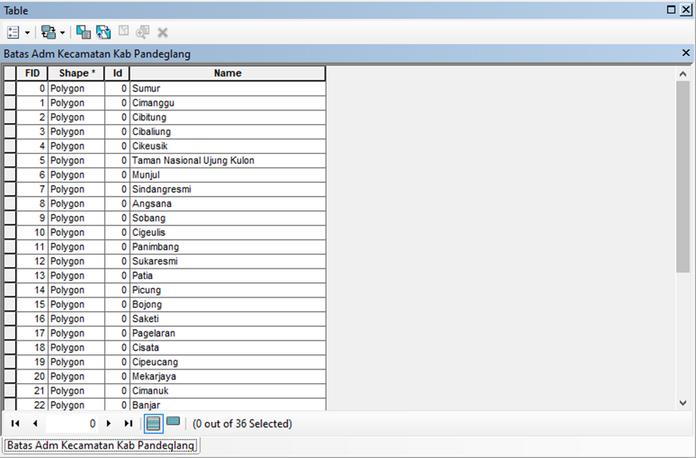Click the Name cell 'Patia'

click(x=228, y=276)
